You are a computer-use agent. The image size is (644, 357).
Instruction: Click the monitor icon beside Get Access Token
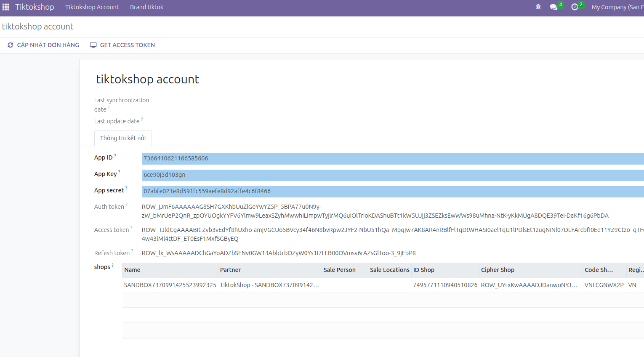click(x=93, y=45)
